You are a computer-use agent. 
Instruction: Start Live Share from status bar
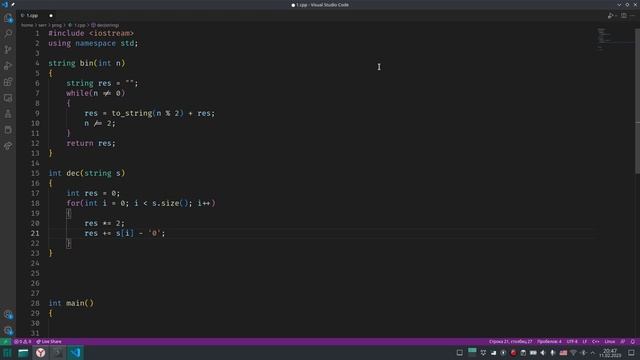tap(49, 342)
